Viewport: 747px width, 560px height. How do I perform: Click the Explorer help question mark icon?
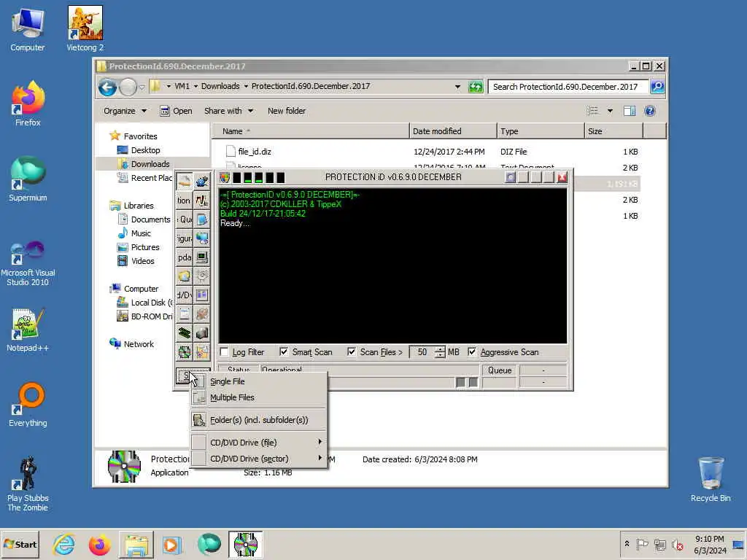[x=650, y=111]
